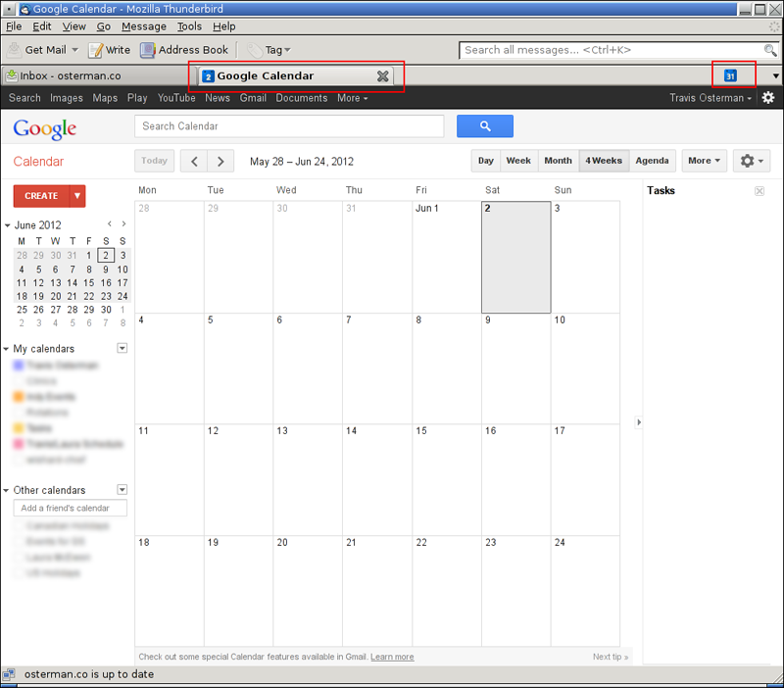The width and height of the screenshot is (784, 688).
Task: Click the Write message button
Action: pyautogui.click(x=109, y=50)
